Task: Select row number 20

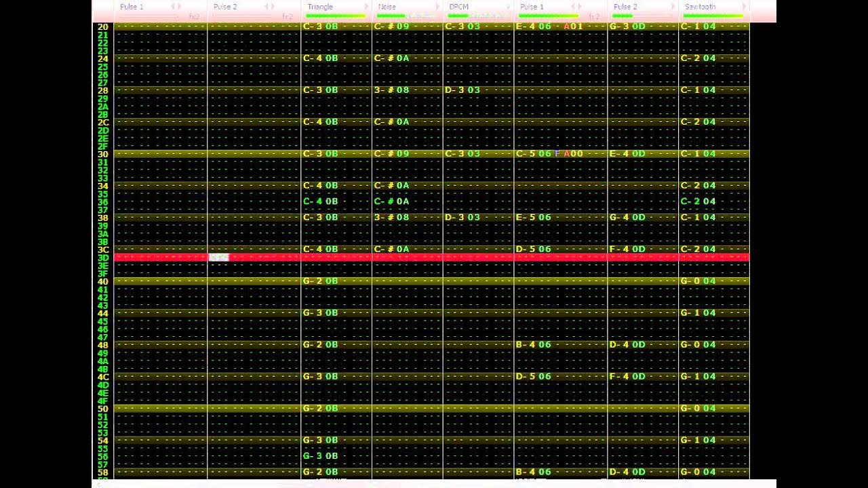Action: coord(102,27)
